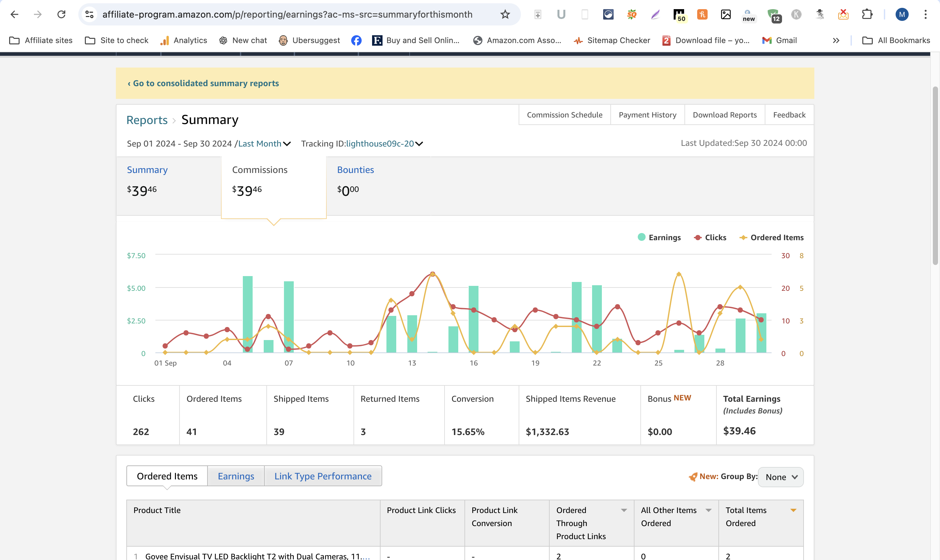Select the Summary $39.46 tab
This screenshot has width=940, height=560.
coord(169,185)
